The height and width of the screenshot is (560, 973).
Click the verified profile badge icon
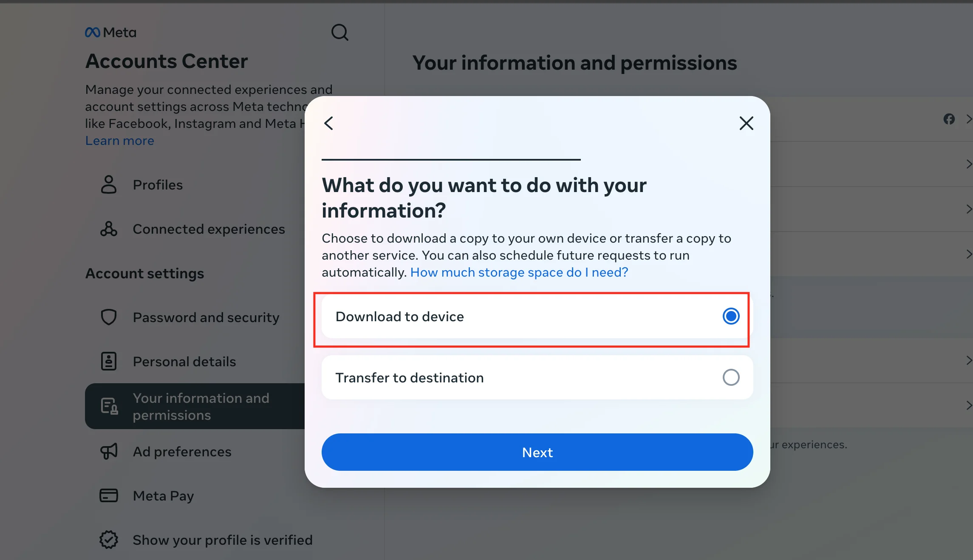pyautogui.click(x=109, y=539)
